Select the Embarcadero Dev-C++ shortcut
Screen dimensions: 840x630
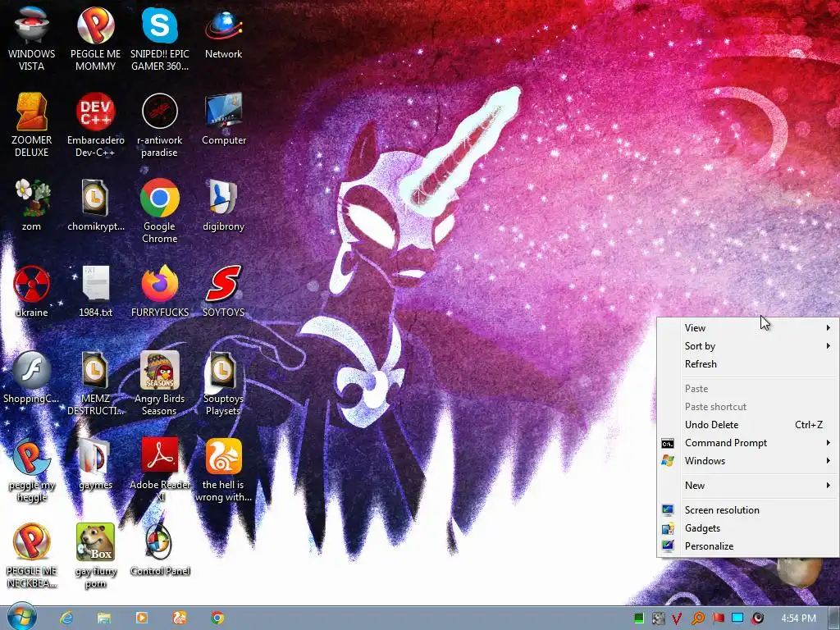click(95, 125)
